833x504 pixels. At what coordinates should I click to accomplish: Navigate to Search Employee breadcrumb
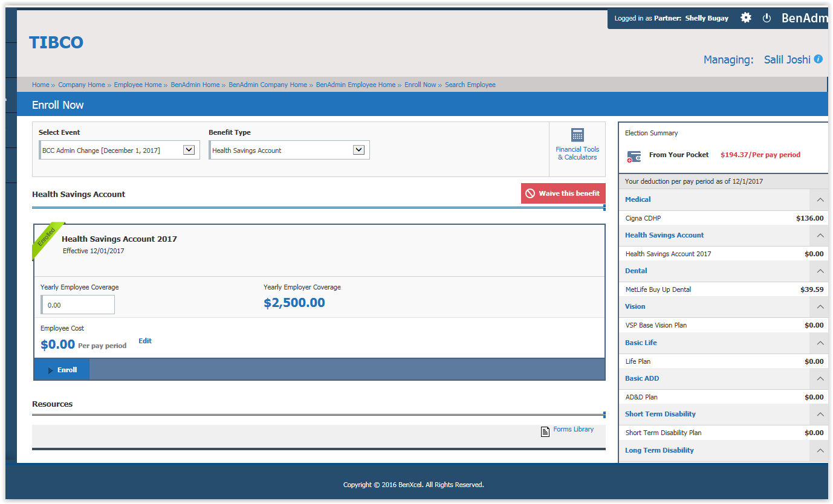(x=470, y=85)
